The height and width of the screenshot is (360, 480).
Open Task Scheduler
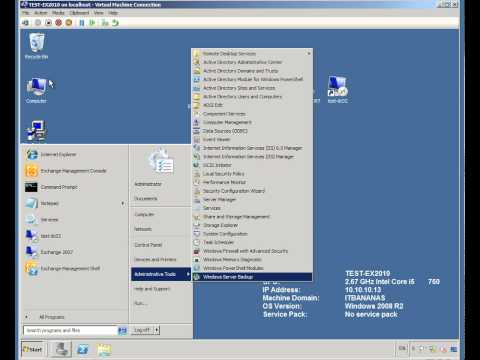[252, 242]
